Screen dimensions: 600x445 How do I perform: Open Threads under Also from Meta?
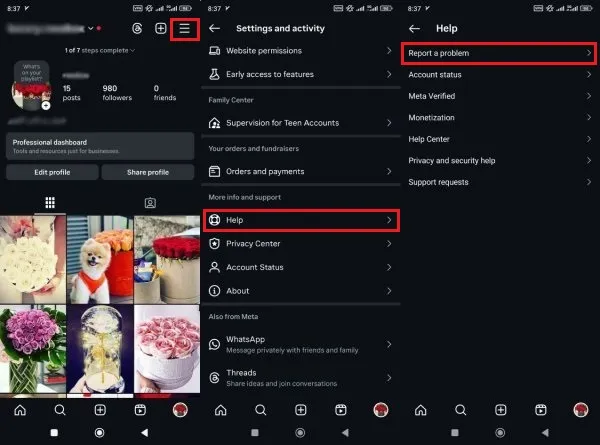(x=300, y=378)
